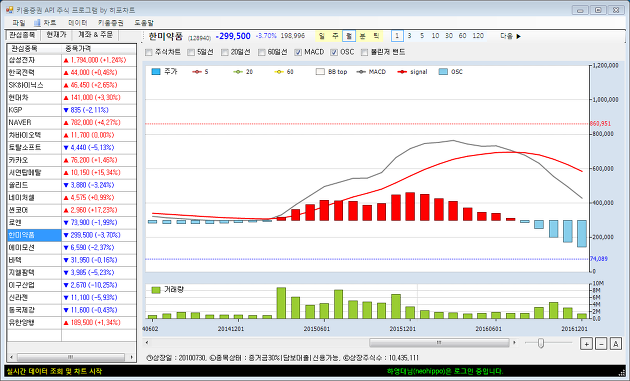Open the 파일 menu

tap(18, 23)
